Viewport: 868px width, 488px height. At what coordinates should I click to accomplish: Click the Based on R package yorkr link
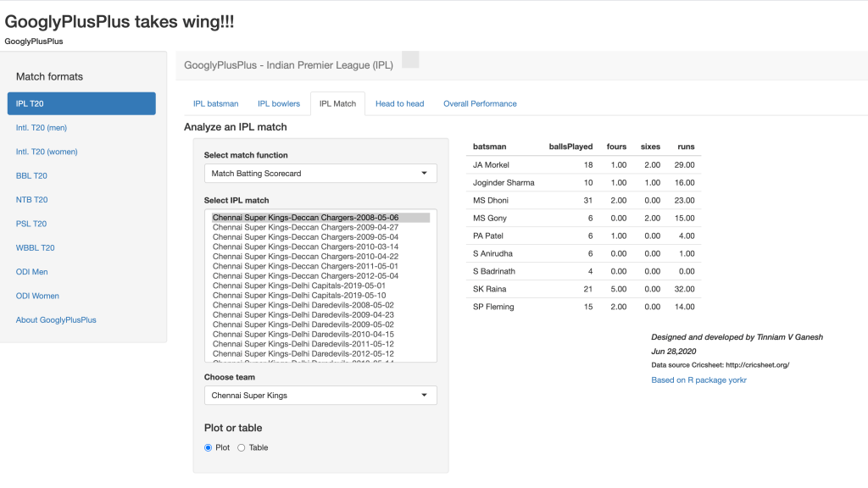698,380
